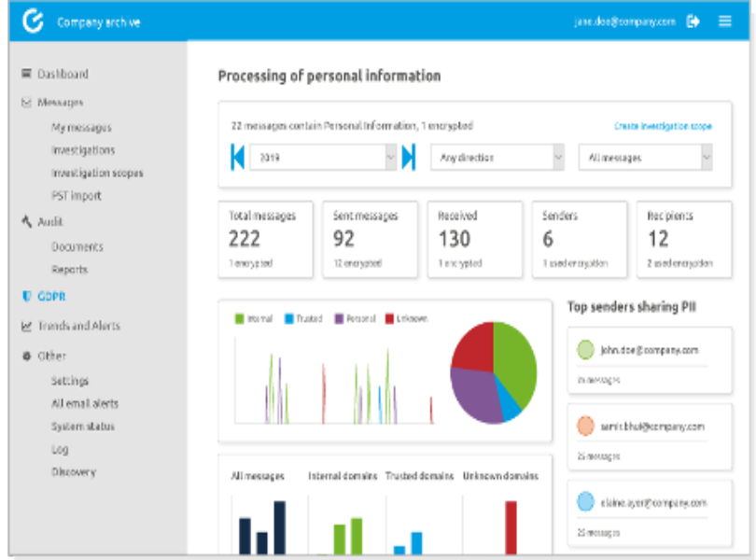Jump to previous period with left arrow
756x560 pixels.
(x=238, y=158)
